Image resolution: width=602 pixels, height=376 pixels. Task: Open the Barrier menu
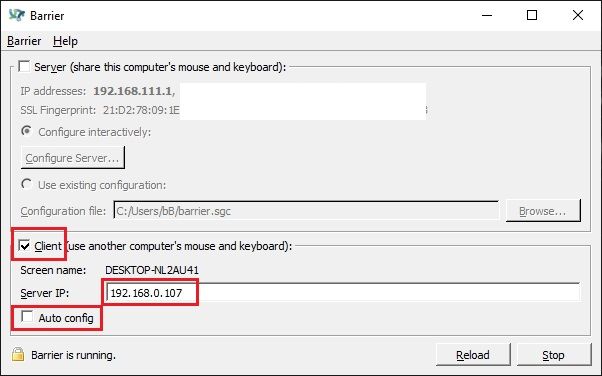[24, 41]
